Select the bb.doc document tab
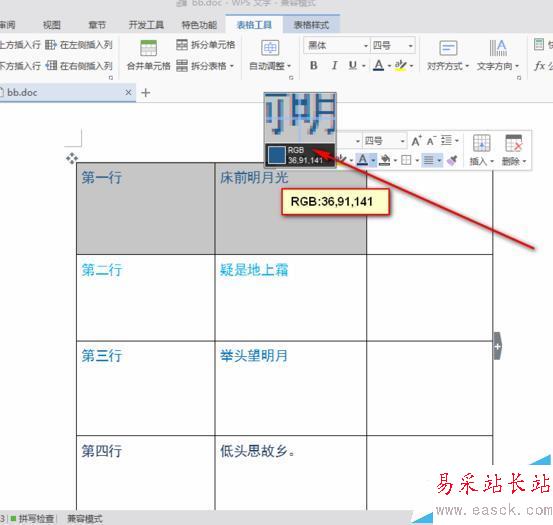553x525 pixels. (67, 93)
